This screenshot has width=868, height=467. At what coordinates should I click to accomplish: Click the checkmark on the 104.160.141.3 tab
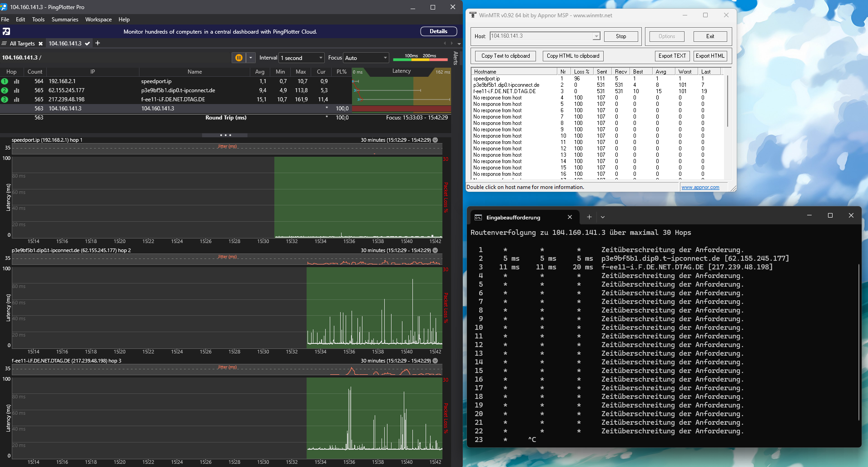pos(87,44)
